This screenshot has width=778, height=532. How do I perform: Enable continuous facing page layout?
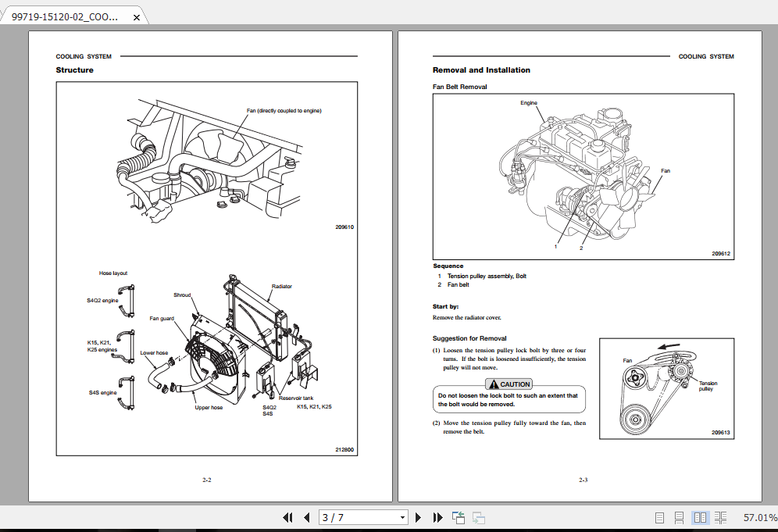point(720,517)
